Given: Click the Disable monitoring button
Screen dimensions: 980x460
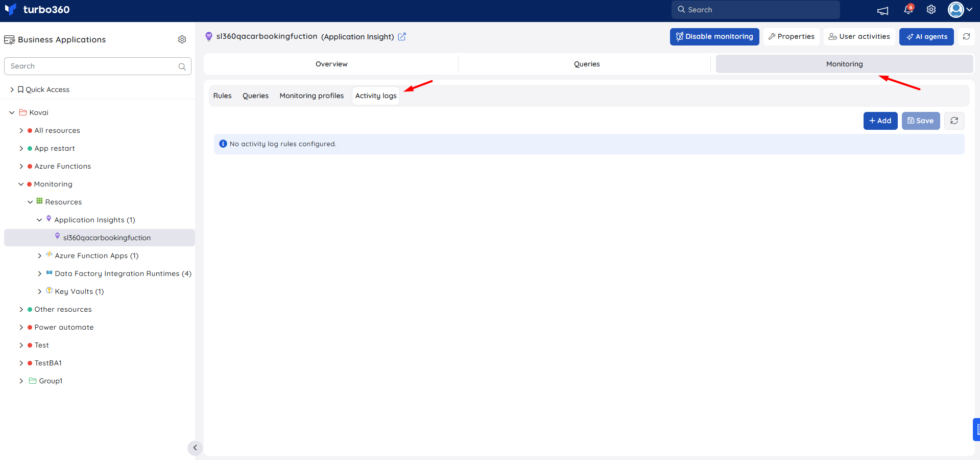Looking at the screenshot, I should tap(714, 37).
